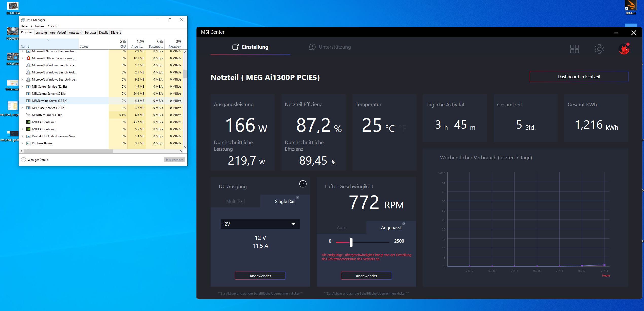Open MSI Center settings gear icon
The height and width of the screenshot is (311, 644).
(x=599, y=49)
